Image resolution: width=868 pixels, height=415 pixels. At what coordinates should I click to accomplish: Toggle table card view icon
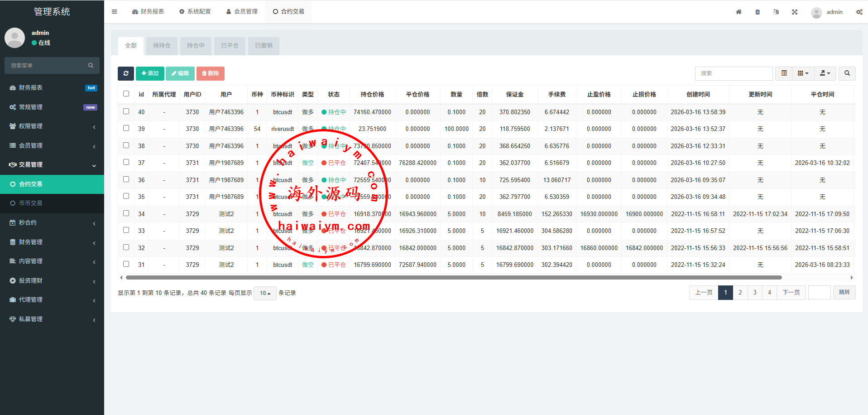click(x=784, y=73)
